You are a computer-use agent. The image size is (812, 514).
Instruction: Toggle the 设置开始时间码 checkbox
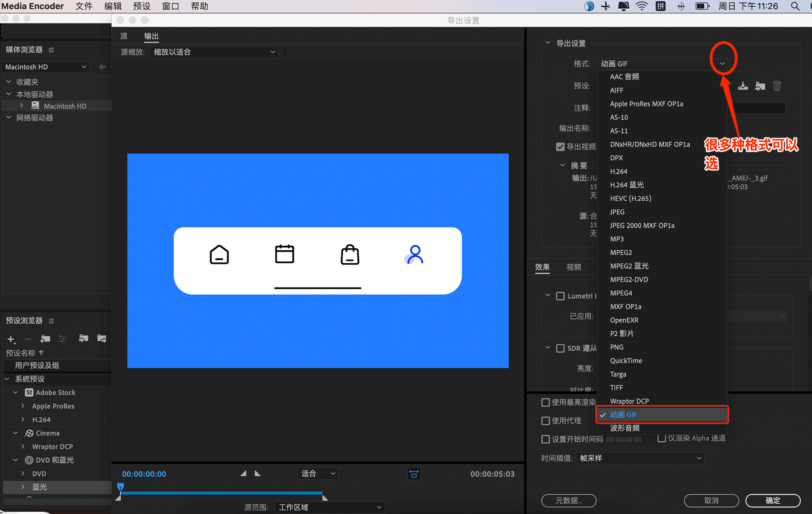click(x=545, y=439)
